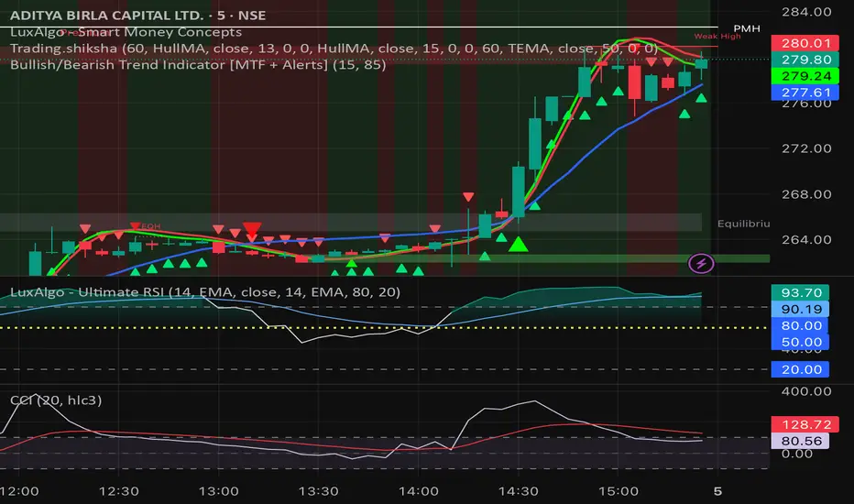Screen dimensions: 854x504
Task: Select the CCI (20, hlc3) legend
Action: [x=56, y=400]
